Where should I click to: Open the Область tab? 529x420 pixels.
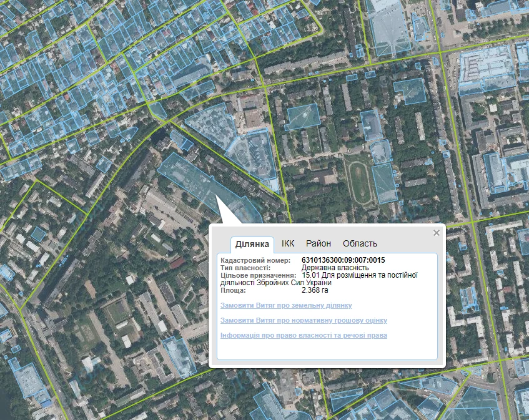[x=360, y=244]
